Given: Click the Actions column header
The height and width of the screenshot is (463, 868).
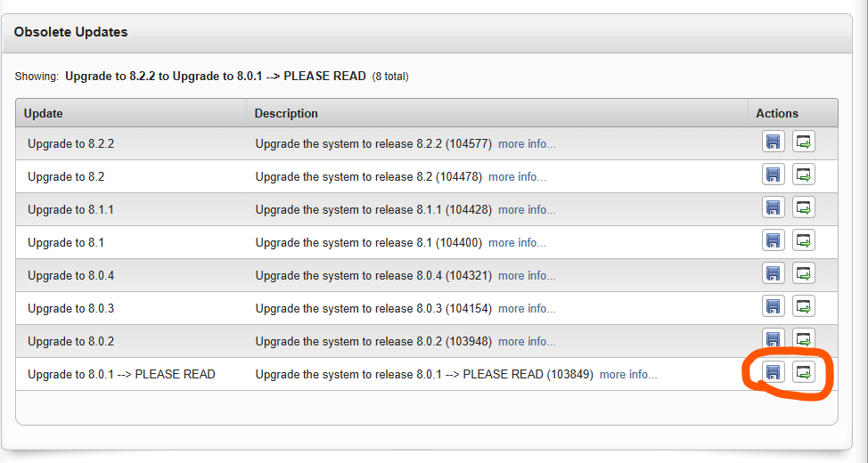Looking at the screenshot, I should [777, 113].
